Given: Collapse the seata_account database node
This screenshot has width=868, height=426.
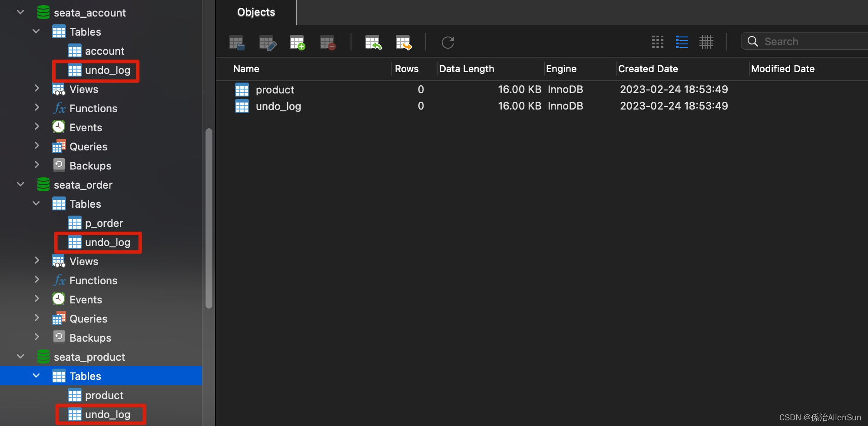Looking at the screenshot, I should click(x=20, y=12).
